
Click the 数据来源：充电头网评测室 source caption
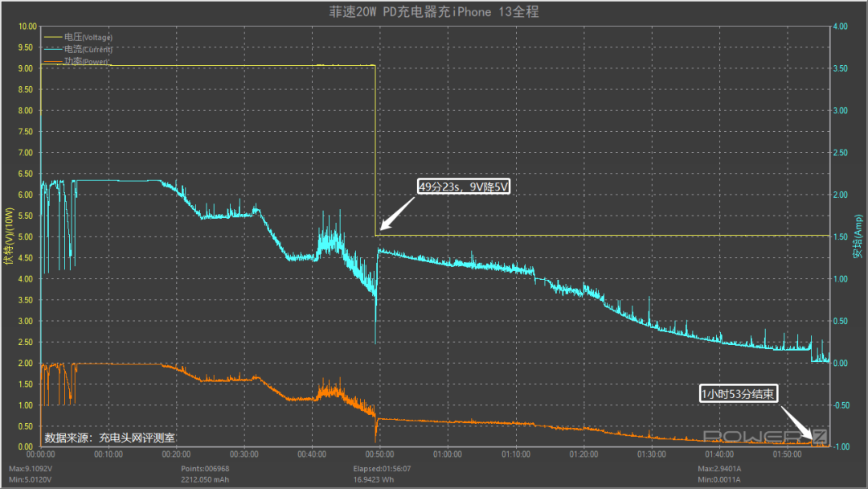pos(109,438)
